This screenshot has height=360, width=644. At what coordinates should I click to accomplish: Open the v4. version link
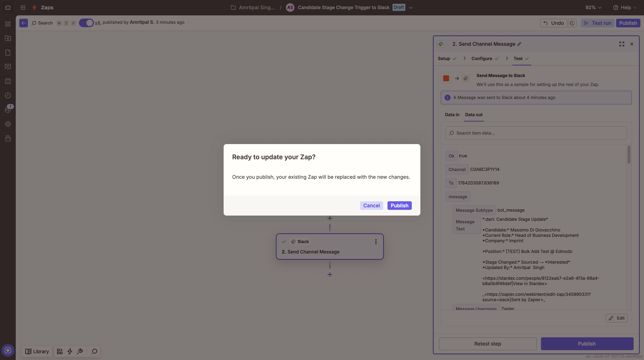coord(98,23)
